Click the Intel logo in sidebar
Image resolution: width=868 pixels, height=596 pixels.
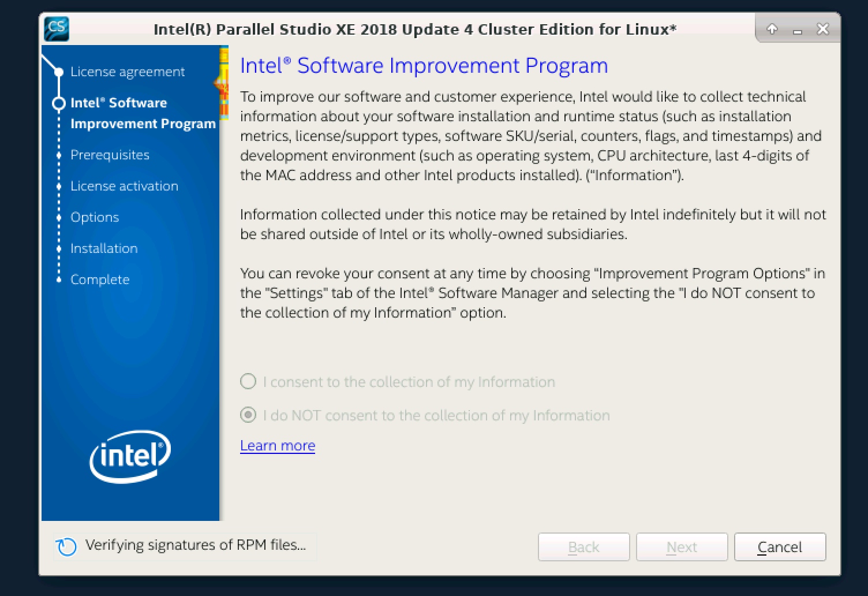click(x=130, y=456)
